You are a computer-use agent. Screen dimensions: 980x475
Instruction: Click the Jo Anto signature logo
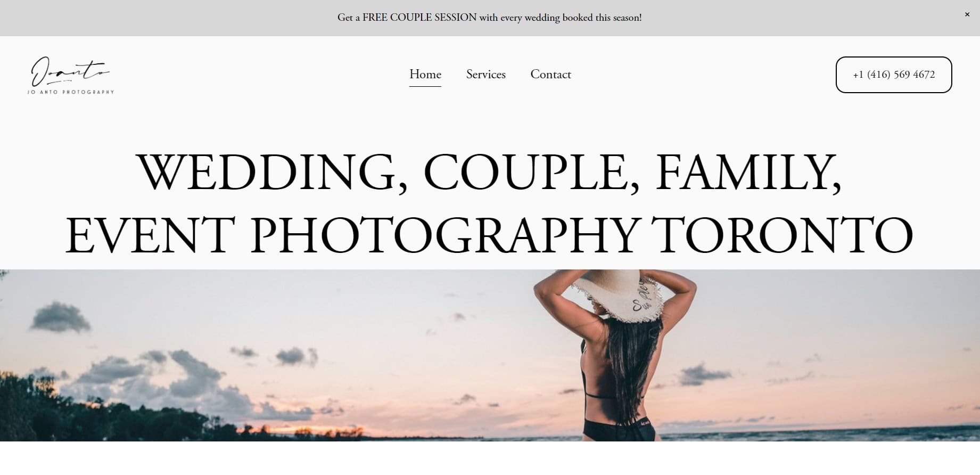pos(70,71)
